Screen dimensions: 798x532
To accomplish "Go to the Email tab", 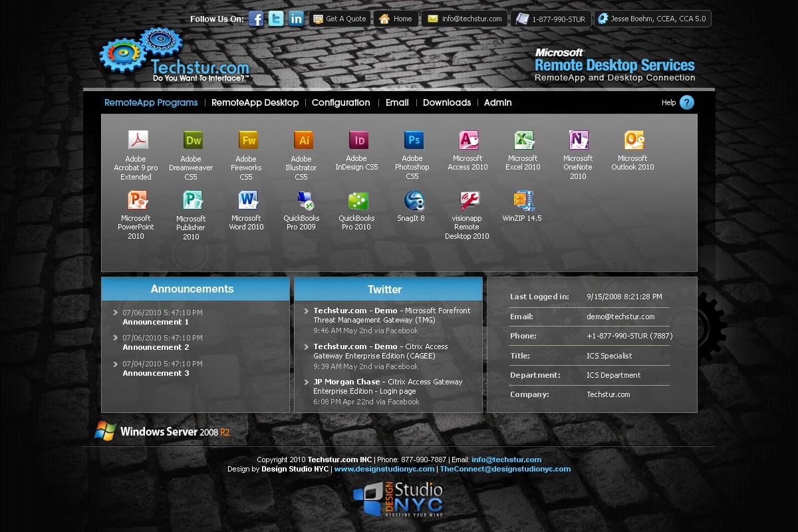I will coord(397,102).
